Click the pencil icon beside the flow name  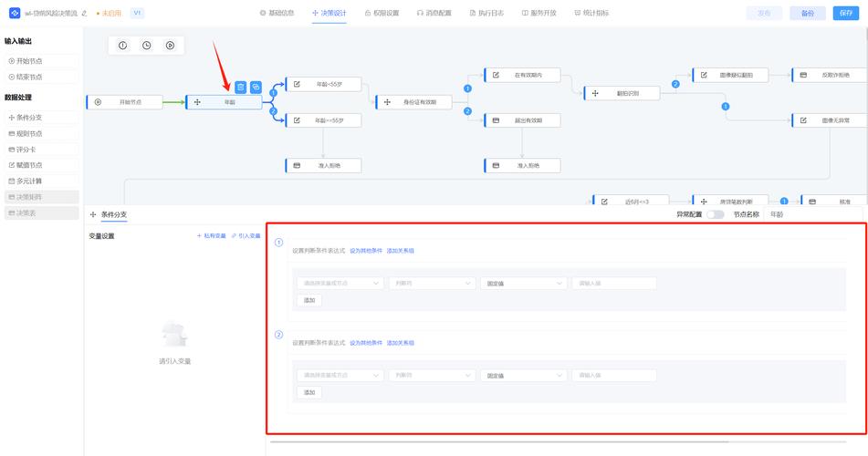point(84,14)
